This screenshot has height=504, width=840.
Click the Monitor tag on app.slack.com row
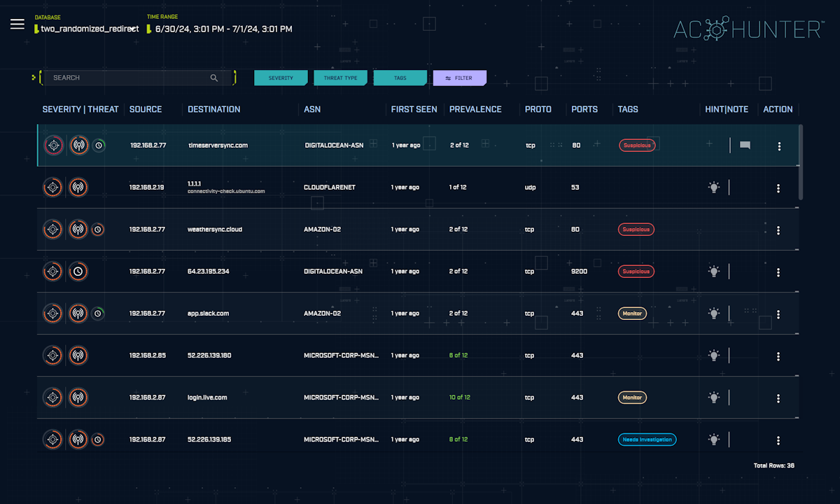[x=632, y=314]
